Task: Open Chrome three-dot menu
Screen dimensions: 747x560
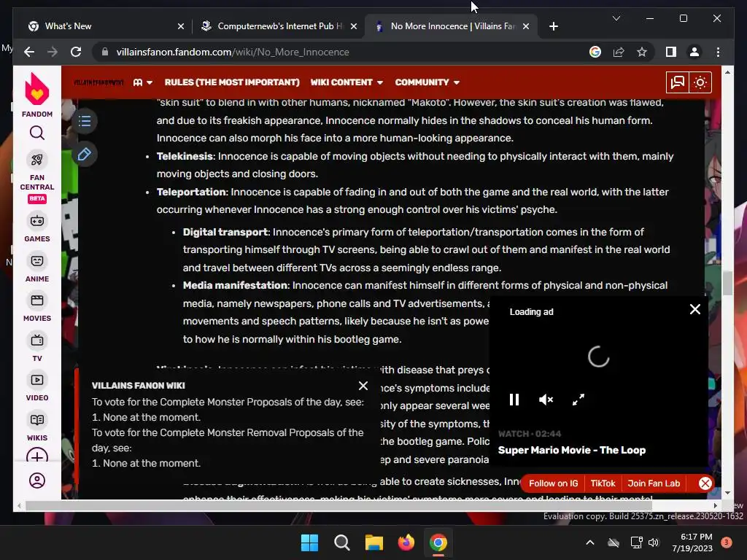Action: pos(718,52)
